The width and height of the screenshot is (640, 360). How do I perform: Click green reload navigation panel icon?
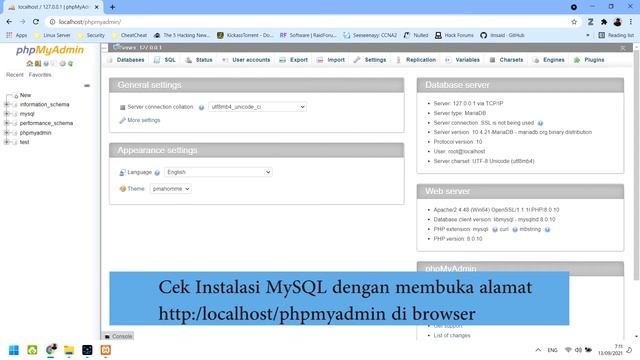point(70,64)
